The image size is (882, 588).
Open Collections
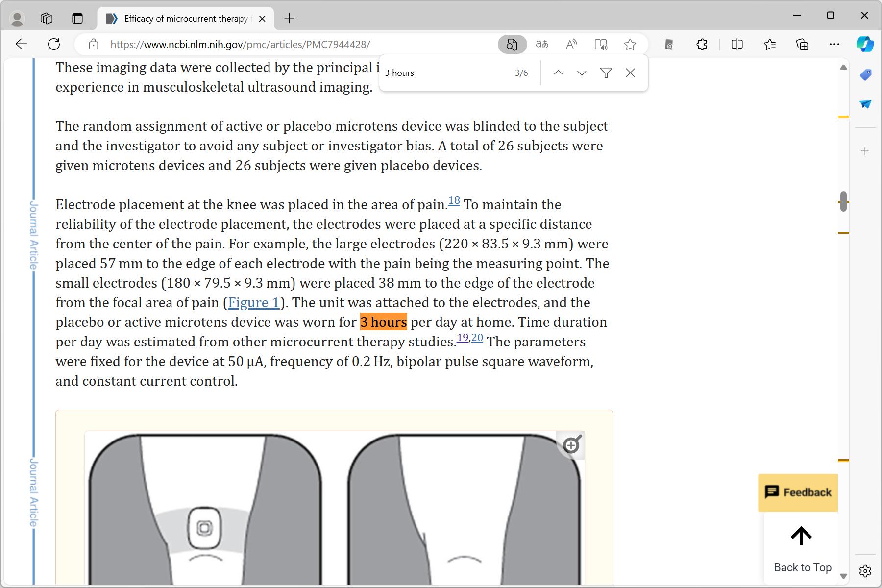tap(802, 45)
